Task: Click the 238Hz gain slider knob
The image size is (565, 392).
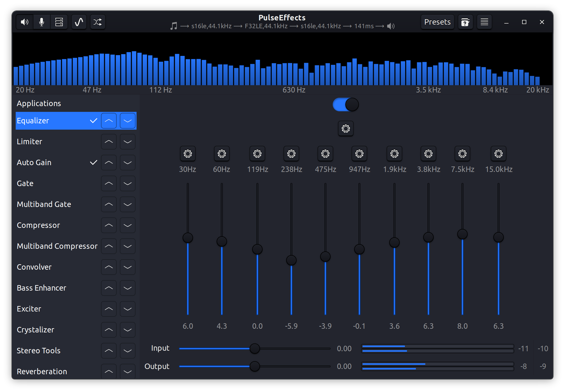Action: pyautogui.click(x=291, y=260)
